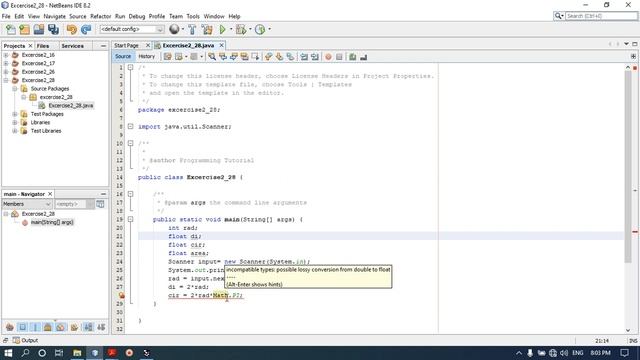The height and width of the screenshot is (360, 640).
Task: Click the Uncomment icon at editor toolbar end
Action: point(363,57)
